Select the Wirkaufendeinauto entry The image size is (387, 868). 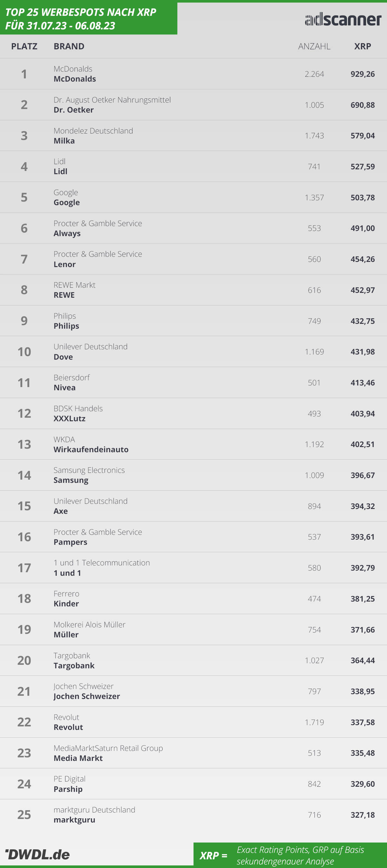pyautogui.click(x=91, y=450)
